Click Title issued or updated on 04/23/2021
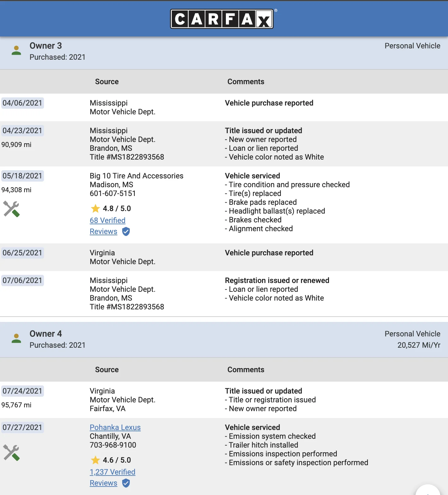The image size is (448, 495). point(263,131)
